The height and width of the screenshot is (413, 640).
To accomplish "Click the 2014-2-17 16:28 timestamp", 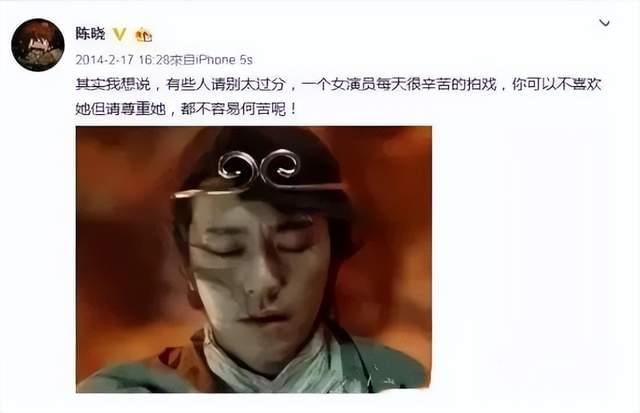I will [122, 60].
